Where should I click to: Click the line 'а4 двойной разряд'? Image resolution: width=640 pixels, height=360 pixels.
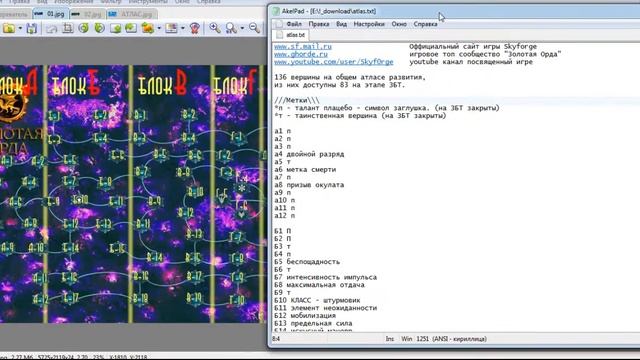[x=309, y=154]
